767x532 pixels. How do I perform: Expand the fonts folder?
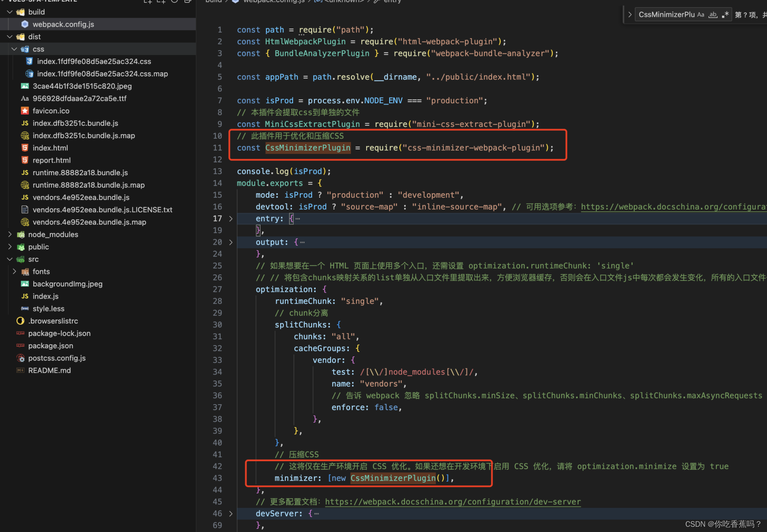[14, 272]
